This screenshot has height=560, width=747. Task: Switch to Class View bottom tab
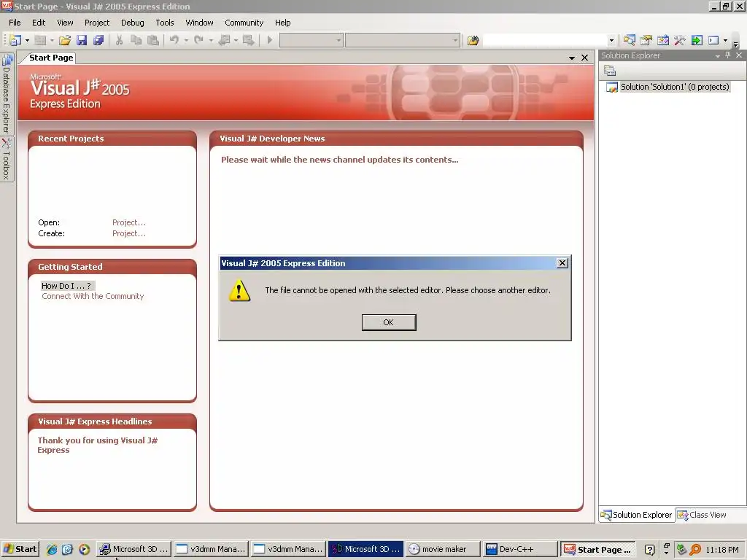[x=703, y=515]
